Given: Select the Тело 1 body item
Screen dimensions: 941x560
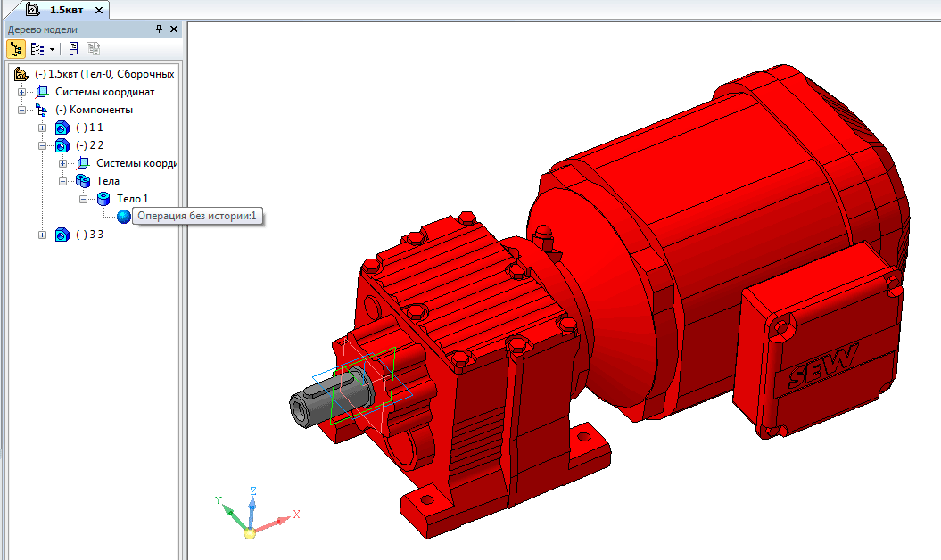Looking at the screenshot, I should (132, 198).
